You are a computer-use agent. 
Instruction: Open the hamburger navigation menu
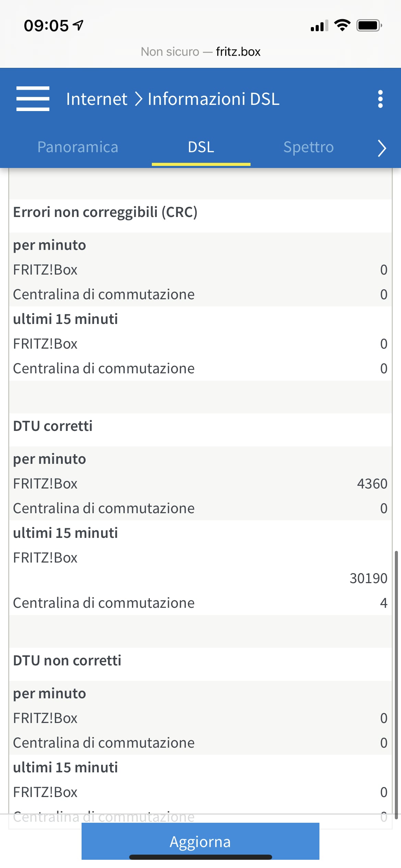click(x=33, y=99)
